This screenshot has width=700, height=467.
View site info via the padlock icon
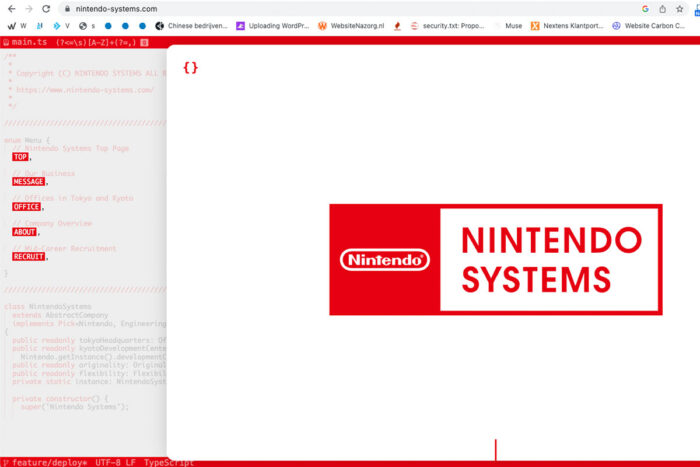coord(67,9)
